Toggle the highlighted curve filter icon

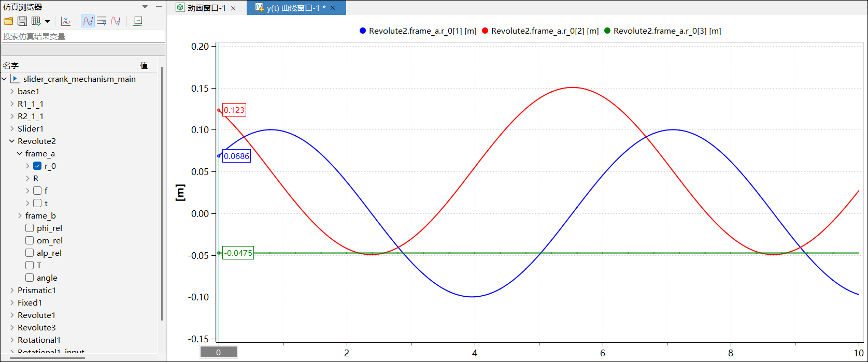click(88, 21)
